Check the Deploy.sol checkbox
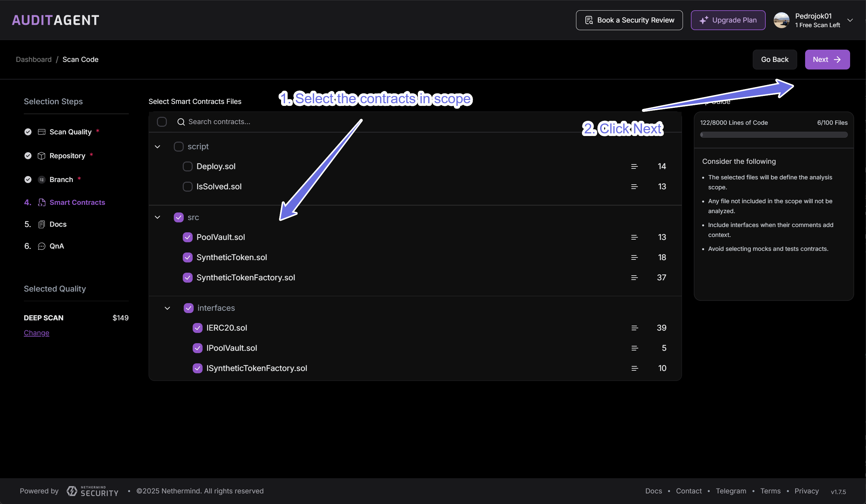866x504 pixels. [x=188, y=166]
